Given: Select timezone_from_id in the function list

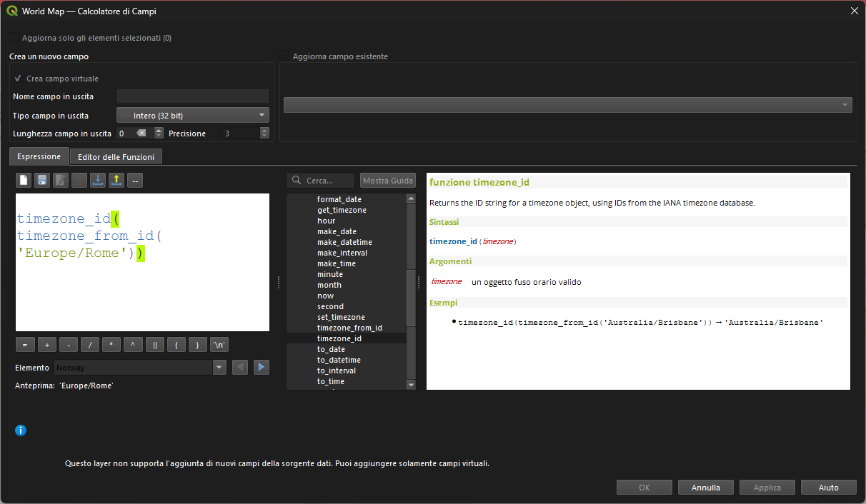Looking at the screenshot, I should tap(349, 328).
